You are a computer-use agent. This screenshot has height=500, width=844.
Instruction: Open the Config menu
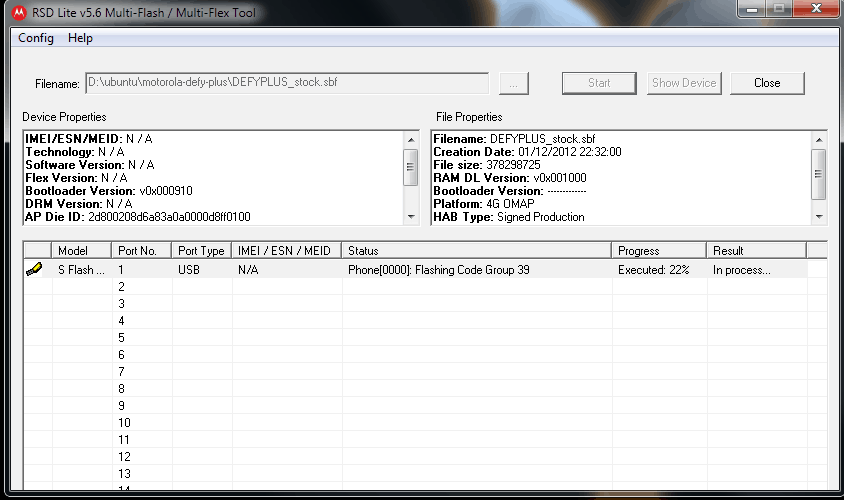[36, 38]
